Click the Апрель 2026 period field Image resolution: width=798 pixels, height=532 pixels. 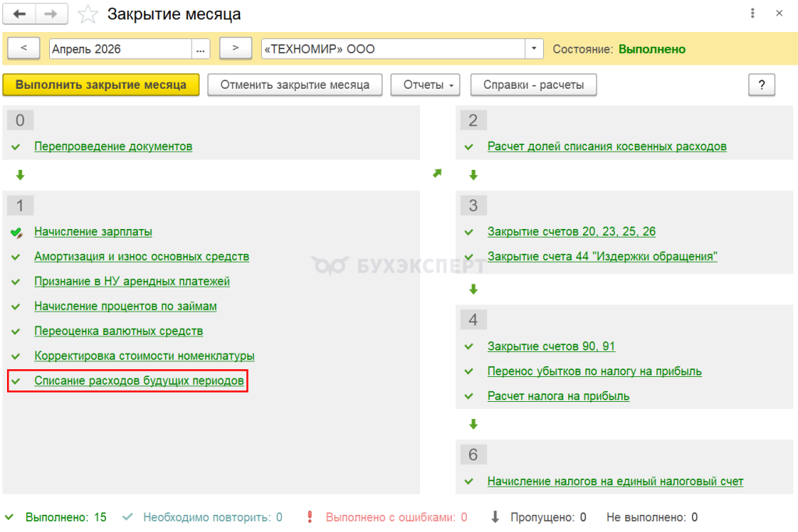coord(120,49)
